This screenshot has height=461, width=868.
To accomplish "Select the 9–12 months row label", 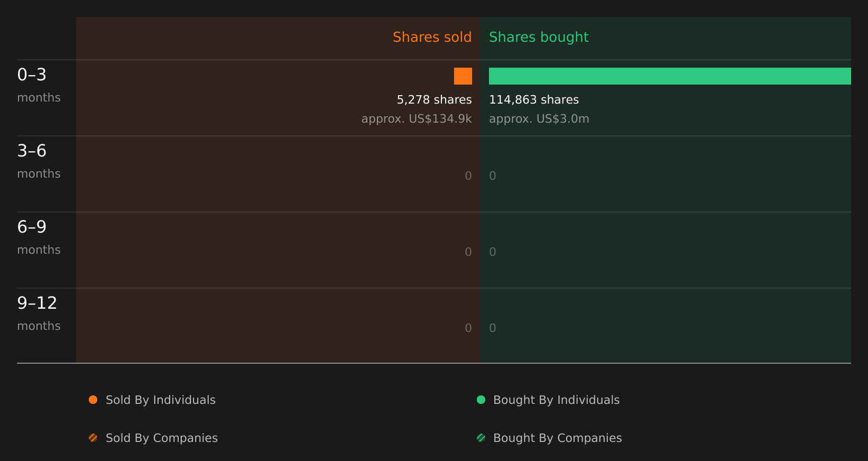I will click(x=39, y=314).
